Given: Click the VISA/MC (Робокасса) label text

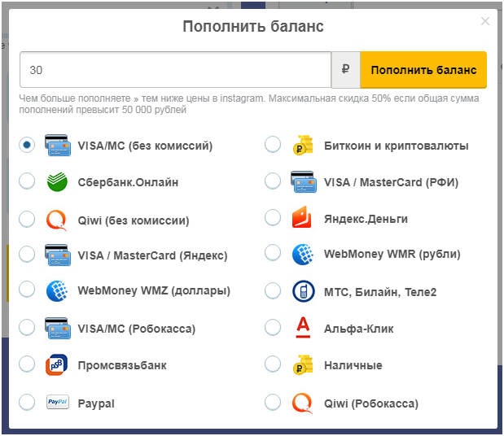Looking at the screenshot, I should click(x=137, y=329).
